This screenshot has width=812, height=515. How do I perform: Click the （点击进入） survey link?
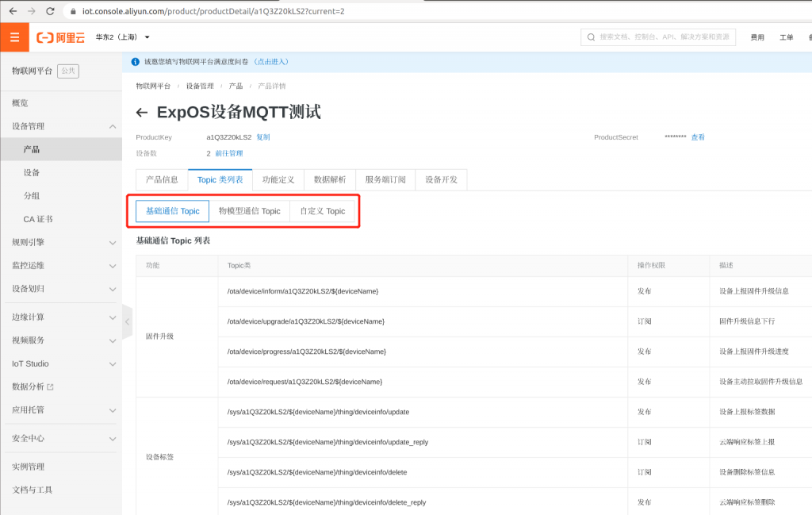point(271,62)
